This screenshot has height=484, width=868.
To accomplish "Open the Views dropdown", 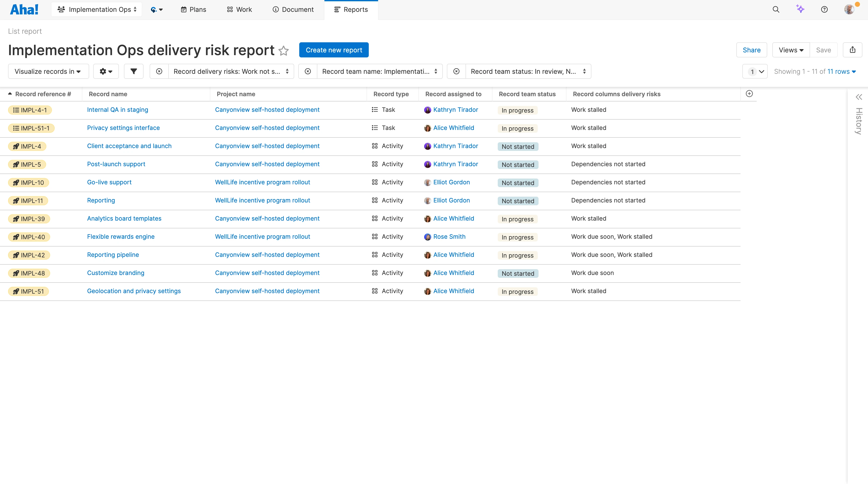I will [x=791, y=50].
